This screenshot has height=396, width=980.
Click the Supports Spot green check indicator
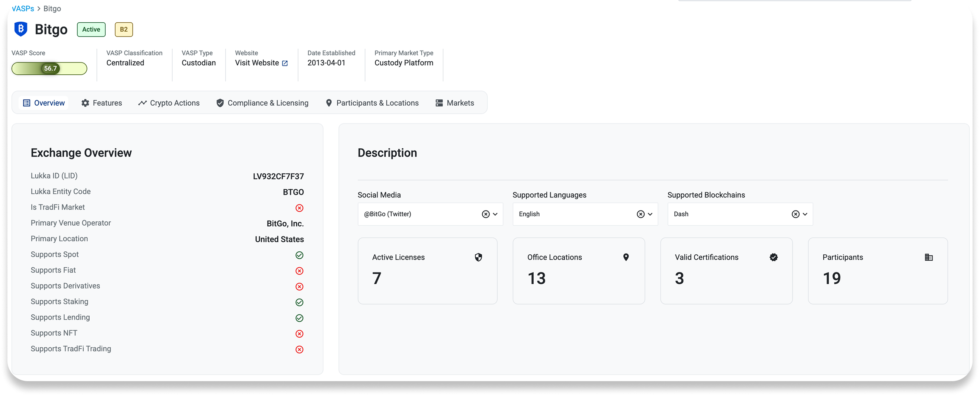pyautogui.click(x=299, y=255)
